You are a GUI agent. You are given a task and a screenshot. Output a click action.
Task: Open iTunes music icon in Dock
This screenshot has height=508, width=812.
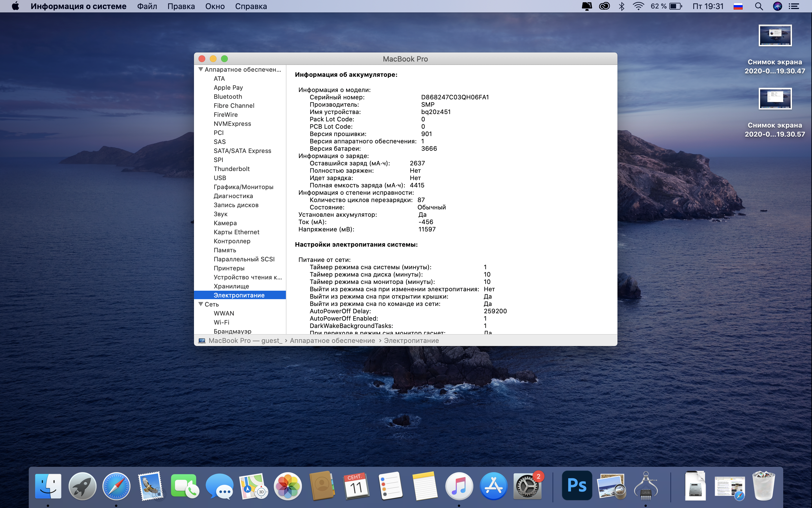coord(459,486)
